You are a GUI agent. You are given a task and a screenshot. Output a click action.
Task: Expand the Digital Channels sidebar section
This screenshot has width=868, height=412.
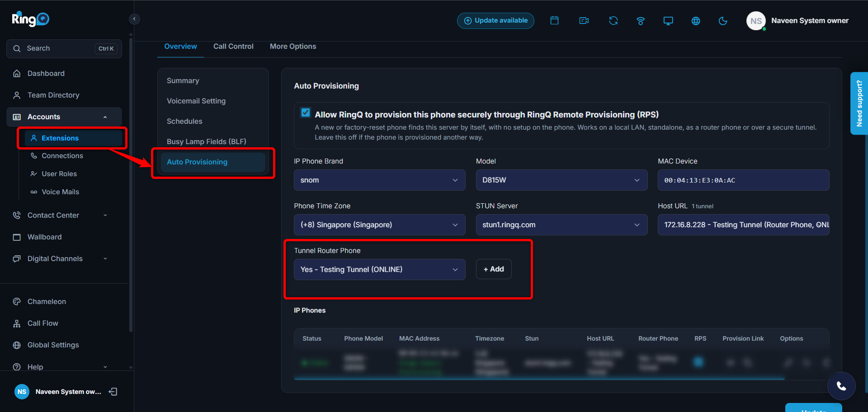pyautogui.click(x=64, y=258)
